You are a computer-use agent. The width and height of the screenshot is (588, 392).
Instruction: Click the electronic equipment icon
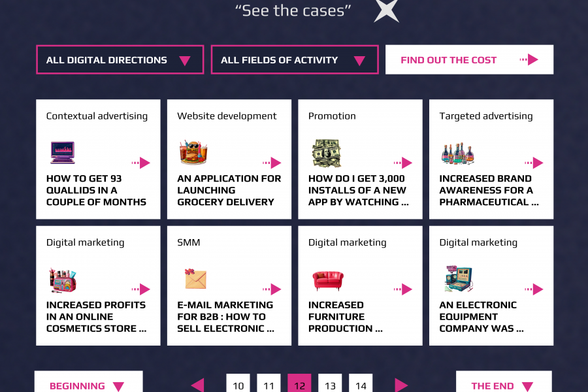click(458, 279)
